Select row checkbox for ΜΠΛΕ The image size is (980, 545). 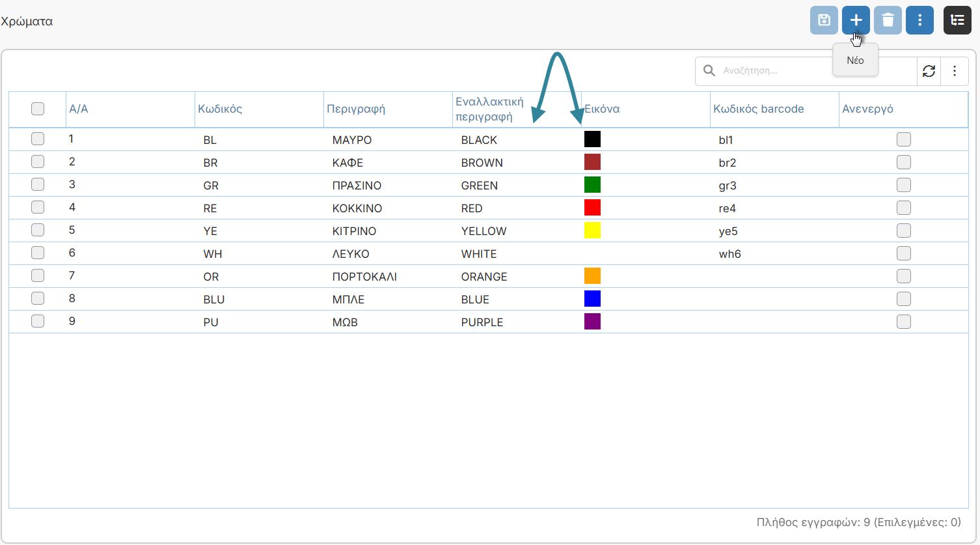[x=38, y=298]
